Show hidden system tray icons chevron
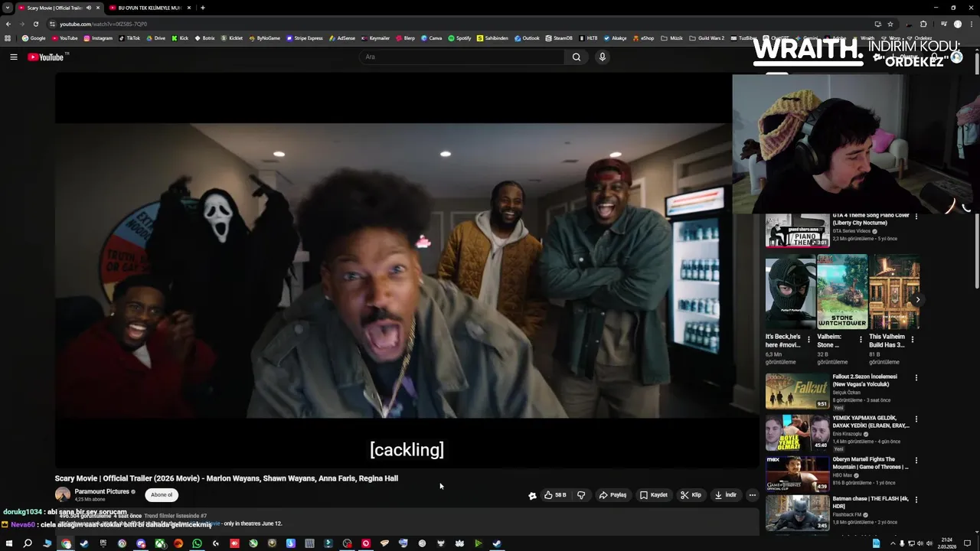The height and width of the screenshot is (551, 980). (893, 543)
